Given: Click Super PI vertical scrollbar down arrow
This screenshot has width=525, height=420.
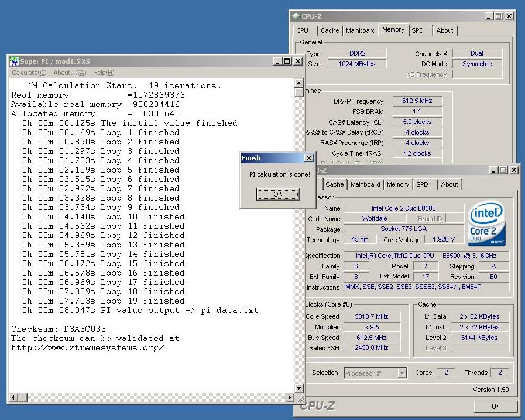Looking at the screenshot, I should tap(299, 388).
